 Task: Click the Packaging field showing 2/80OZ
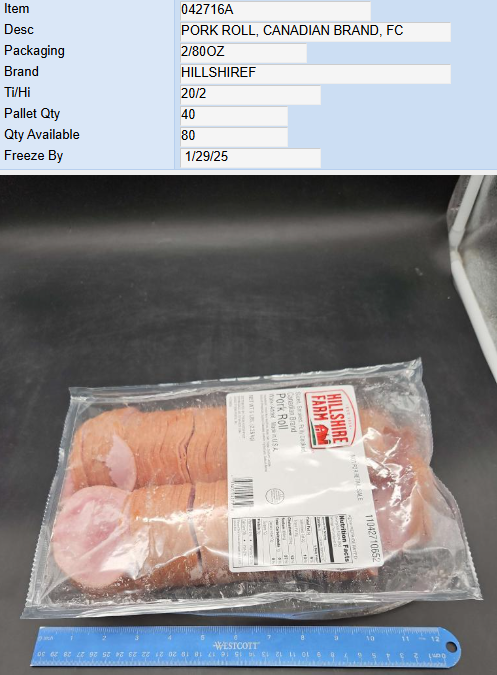244,53
